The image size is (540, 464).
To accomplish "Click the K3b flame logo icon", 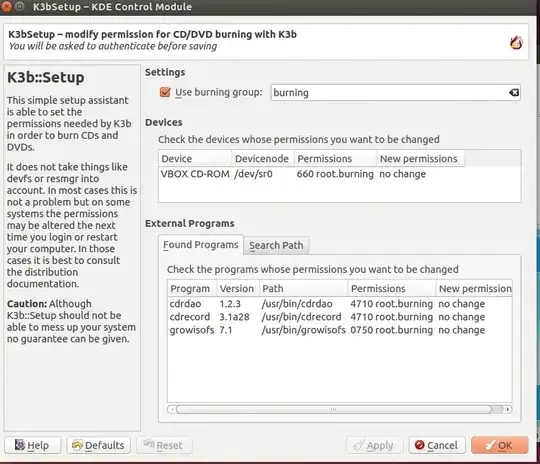I will pyautogui.click(x=516, y=43).
